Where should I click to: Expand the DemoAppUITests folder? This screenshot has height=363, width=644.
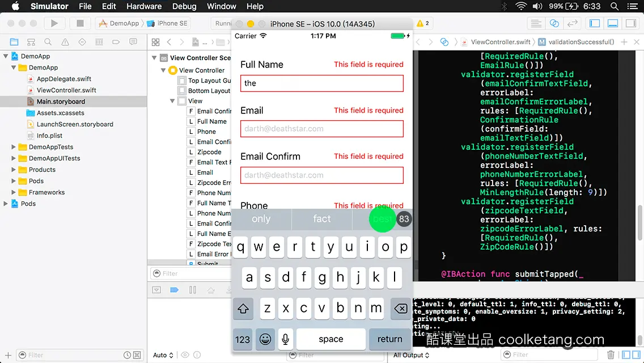[14, 158]
